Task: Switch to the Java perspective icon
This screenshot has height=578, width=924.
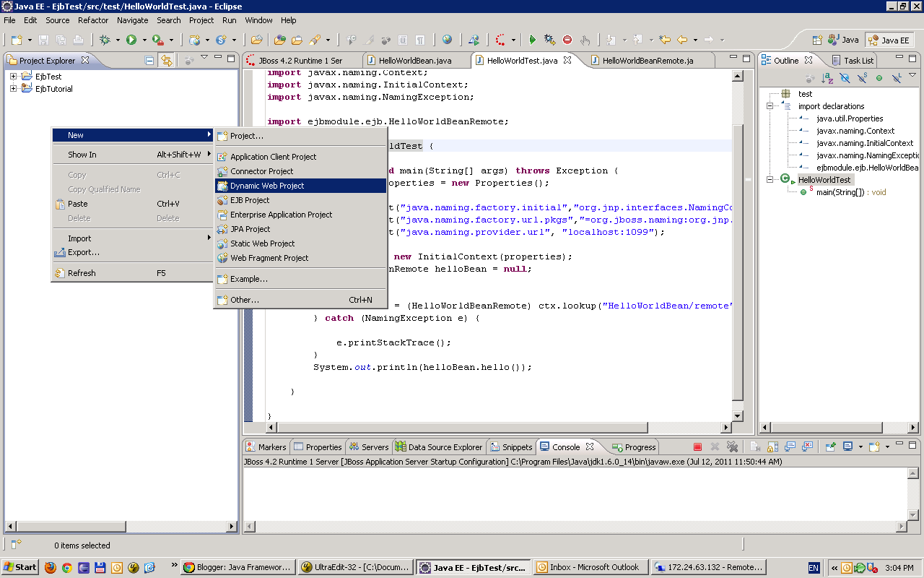Action: click(843, 40)
